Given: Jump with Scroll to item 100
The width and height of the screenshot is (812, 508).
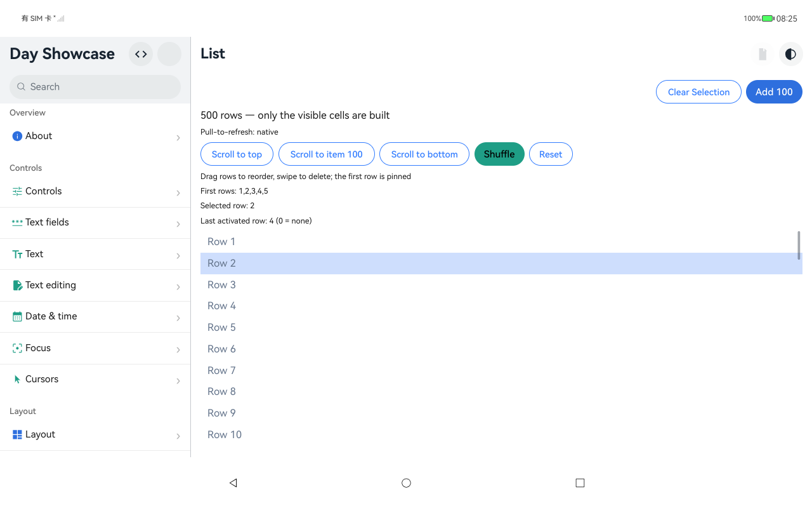Looking at the screenshot, I should point(326,154).
